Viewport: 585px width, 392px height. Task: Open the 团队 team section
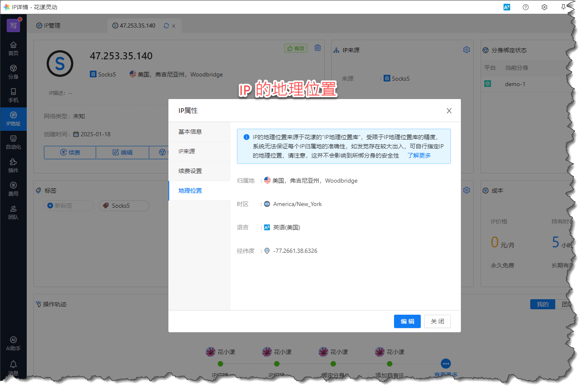point(13,212)
